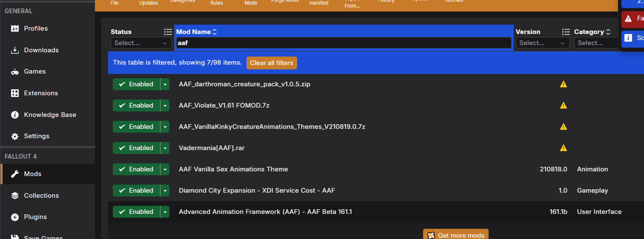
Task: Click warning icon on AAF_Violate_V1.61 row
Action: [x=564, y=105]
